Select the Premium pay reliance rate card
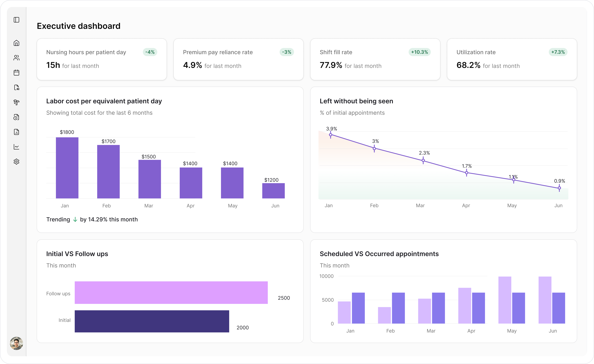The image size is (594, 364). tap(238, 59)
